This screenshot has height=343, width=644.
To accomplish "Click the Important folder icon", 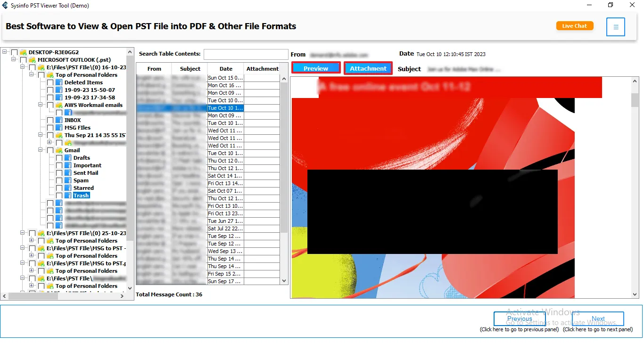I will [68, 165].
